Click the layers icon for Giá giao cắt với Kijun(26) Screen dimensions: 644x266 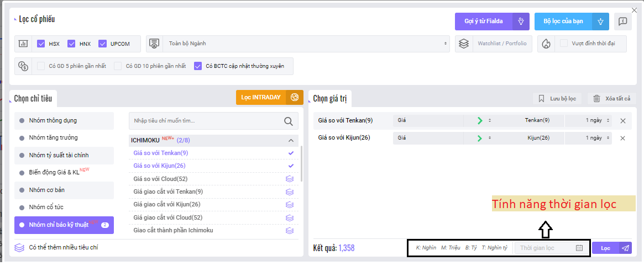click(x=289, y=205)
